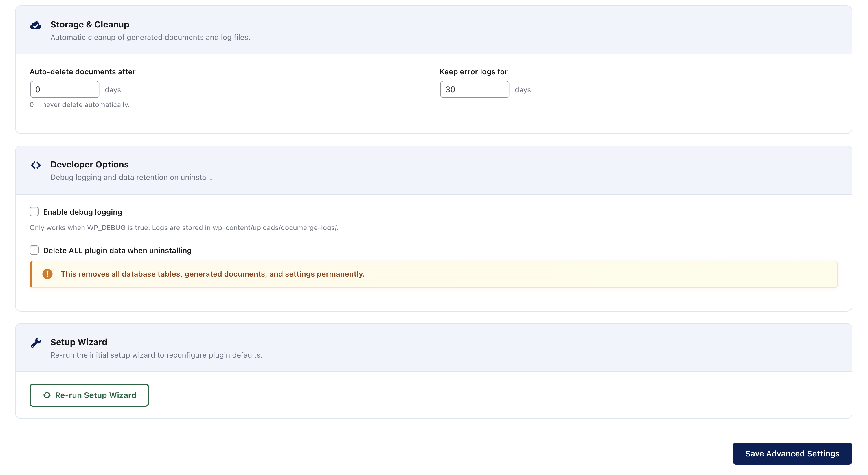The image size is (868, 475).
Task: Click the Setup Wizard wrench icon
Action: pyautogui.click(x=36, y=343)
